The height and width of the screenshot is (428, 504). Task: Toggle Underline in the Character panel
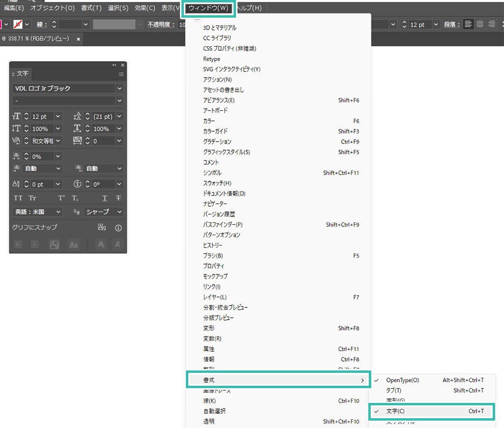[104, 198]
